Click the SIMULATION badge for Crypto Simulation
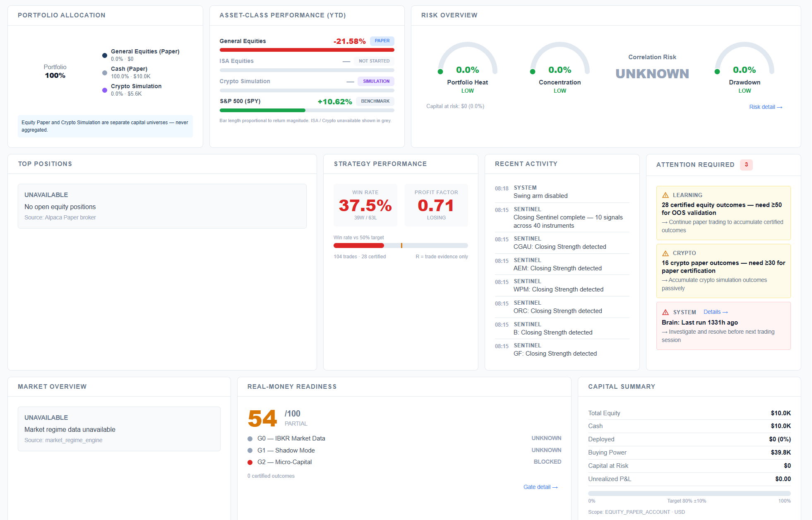Viewport: 812px width, 520px height. pyautogui.click(x=376, y=81)
